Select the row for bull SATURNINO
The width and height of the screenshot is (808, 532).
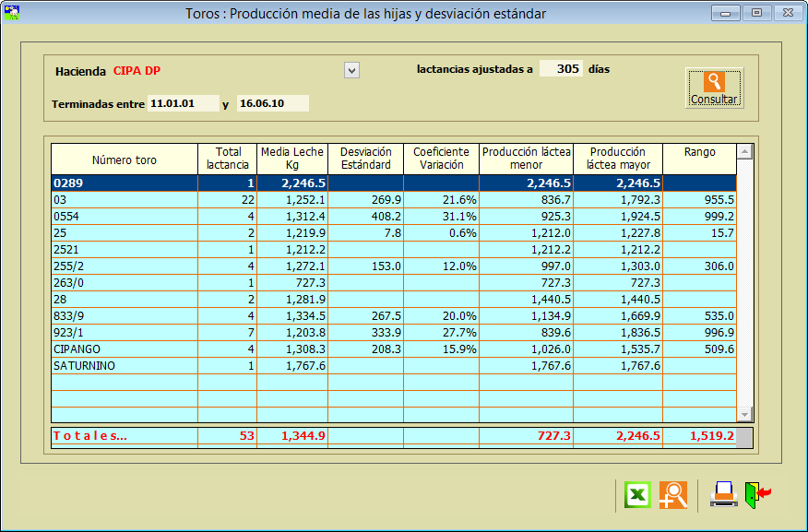pyautogui.click(x=125, y=366)
